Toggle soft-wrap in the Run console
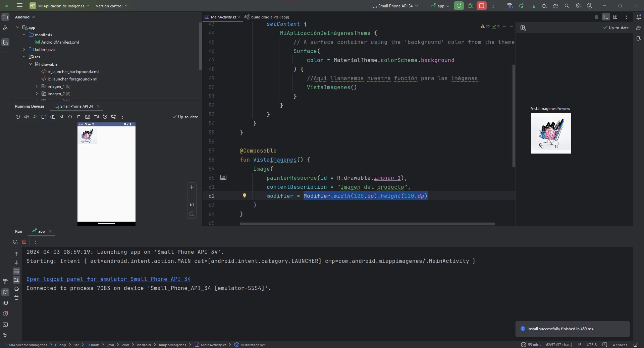Screen dimensions: 644x348 tap(16, 271)
